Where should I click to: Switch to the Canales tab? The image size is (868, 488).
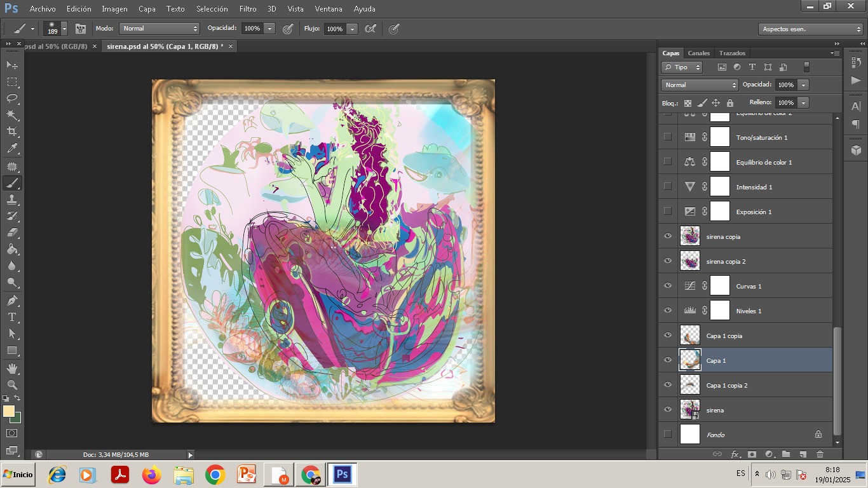tap(698, 53)
